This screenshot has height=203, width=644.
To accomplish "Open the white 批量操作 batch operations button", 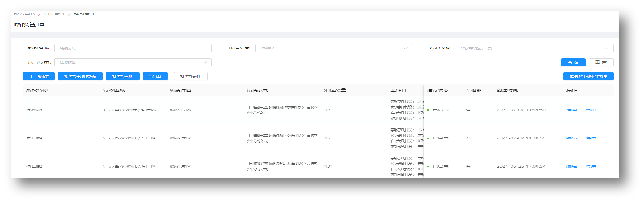I will 191,76.
